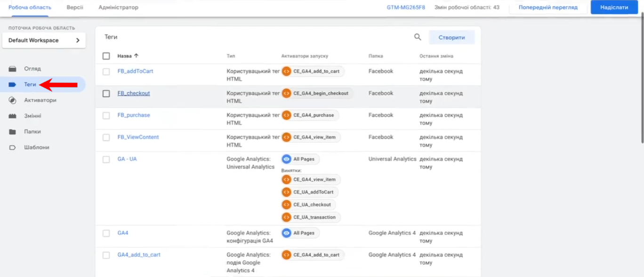
Task: Check the GA4 row checkbox
Action: pyautogui.click(x=106, y=233)
